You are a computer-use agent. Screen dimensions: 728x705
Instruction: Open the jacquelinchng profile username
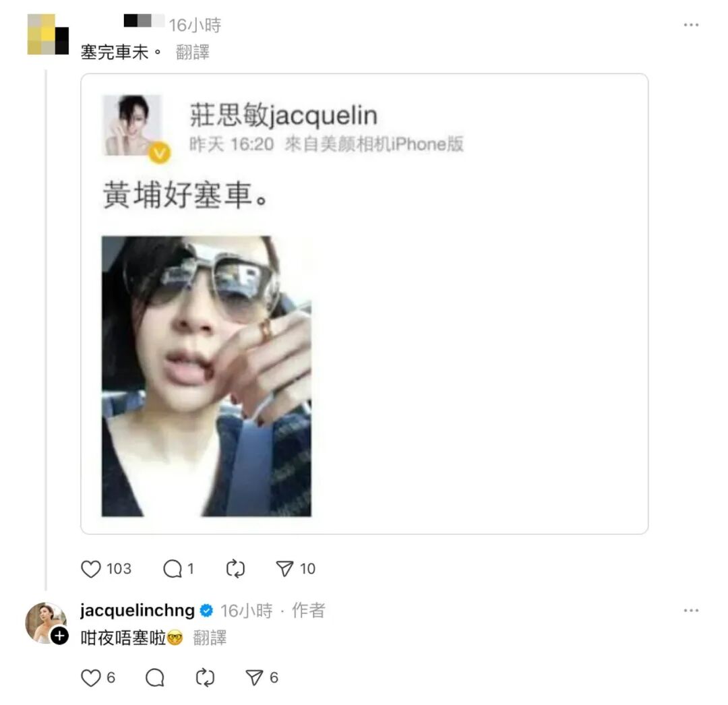click(137, 611)
